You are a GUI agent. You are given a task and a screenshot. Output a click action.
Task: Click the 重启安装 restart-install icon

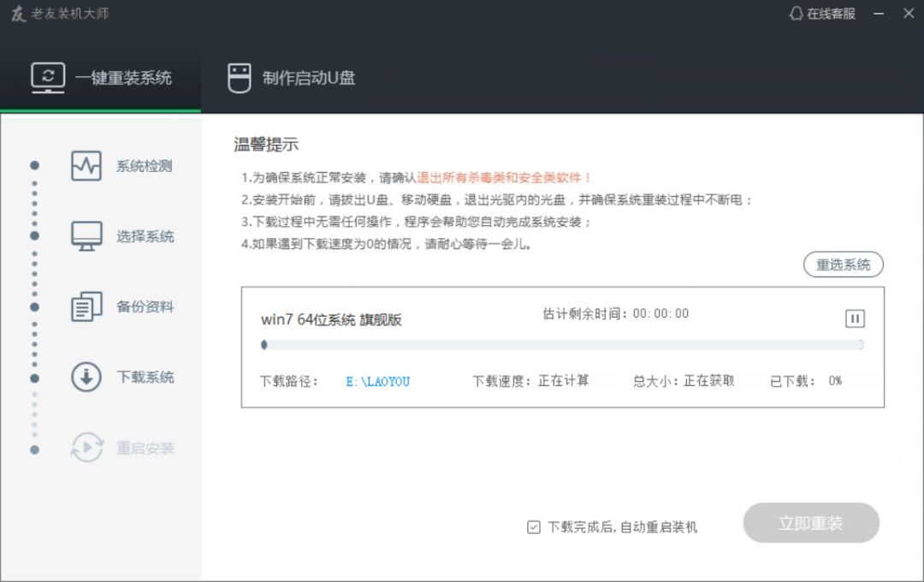tap(86, 448)
